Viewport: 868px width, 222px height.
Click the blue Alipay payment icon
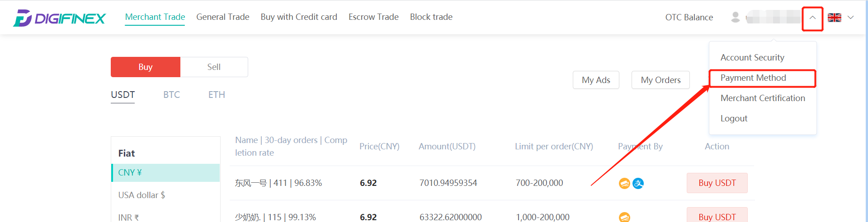(638, 183)
